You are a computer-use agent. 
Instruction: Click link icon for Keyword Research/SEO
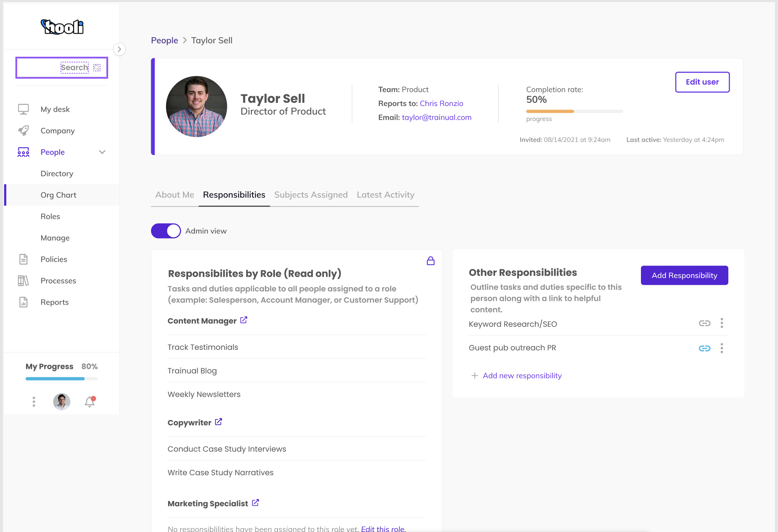[704, 323]
